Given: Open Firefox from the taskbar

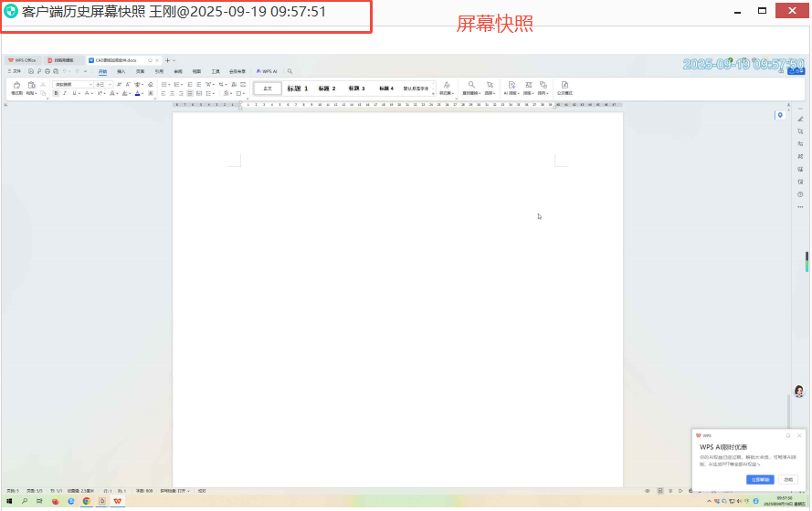Looking at the screenshot, I should pos(56,501).
